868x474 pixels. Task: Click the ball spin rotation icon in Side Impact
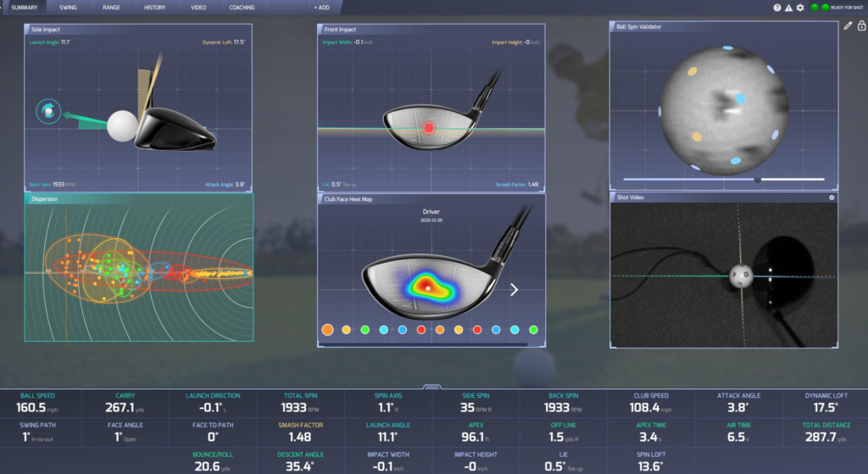(48, 111)
